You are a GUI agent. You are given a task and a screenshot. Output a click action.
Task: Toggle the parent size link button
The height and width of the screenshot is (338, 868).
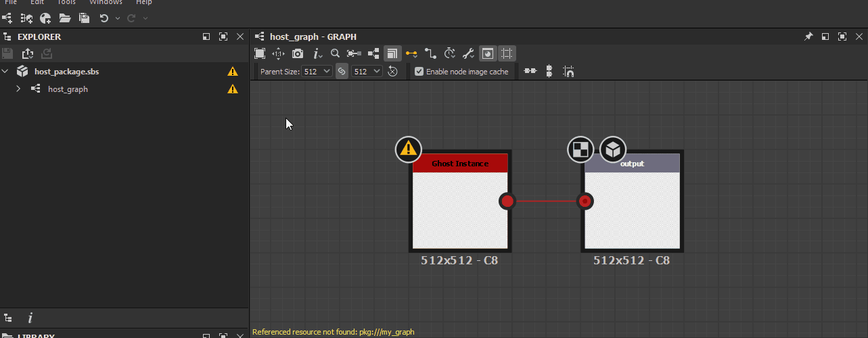pos(342,71)
